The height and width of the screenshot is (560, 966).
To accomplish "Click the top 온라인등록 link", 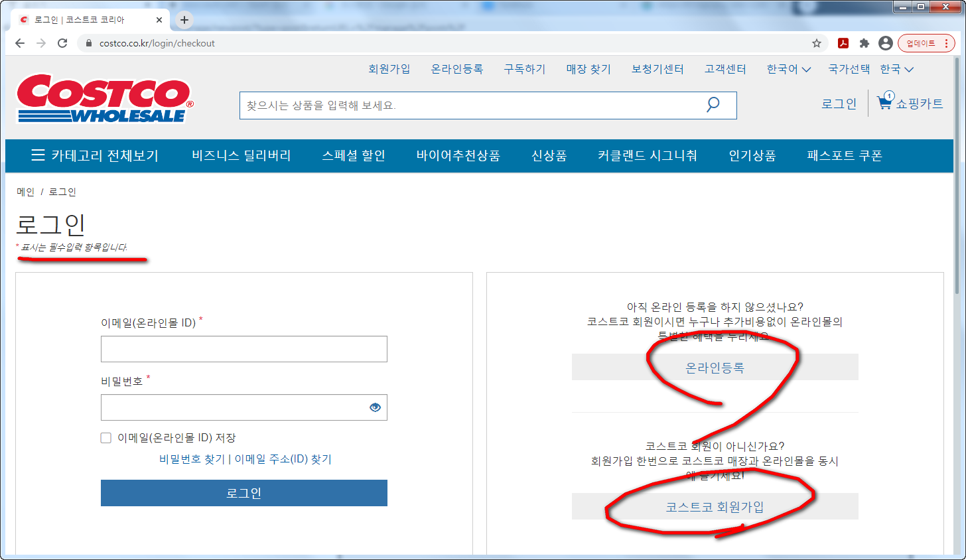I will pyautogui.click(x=457, y=69).
